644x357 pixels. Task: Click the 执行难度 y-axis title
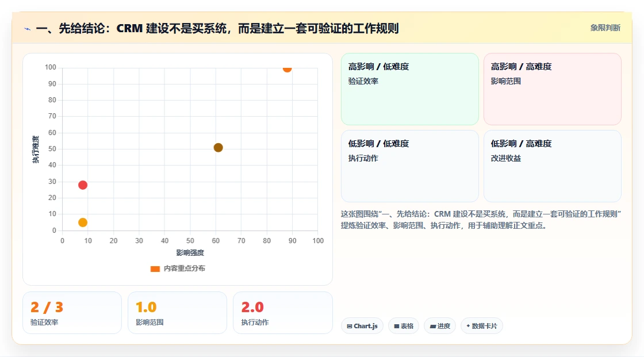pos(36,149)
